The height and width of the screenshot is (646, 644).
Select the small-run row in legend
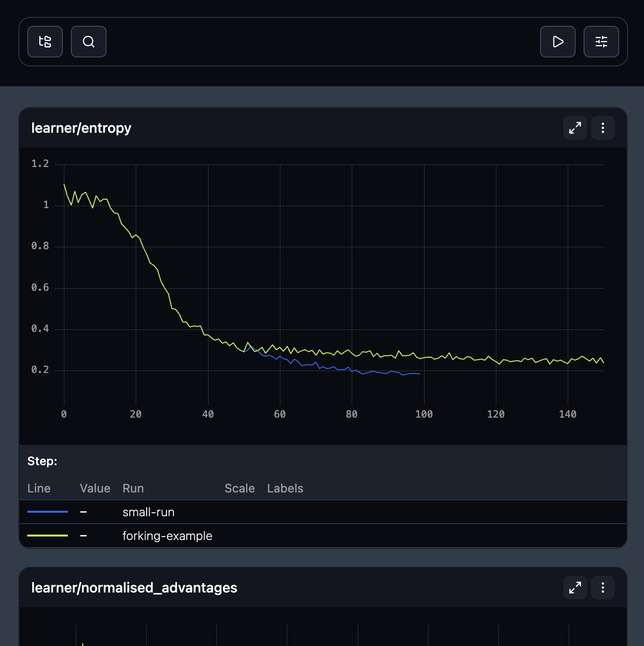pos(323,512)
